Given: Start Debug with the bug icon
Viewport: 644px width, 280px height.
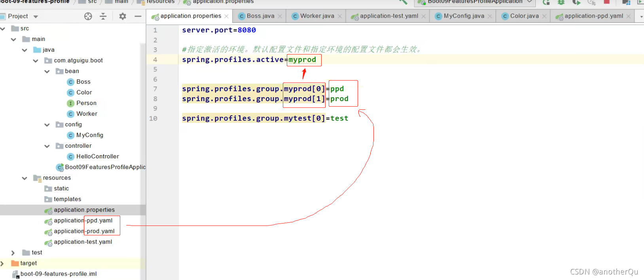Looking at the screenshot, I should click(x=561, y=2).
